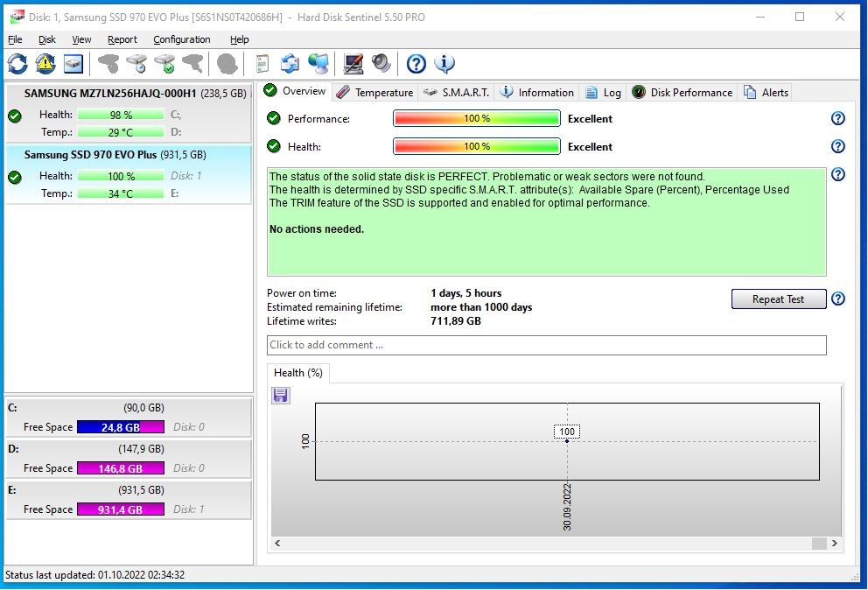The width and height of the screenshot is (868, 590).
Task: Click the 34 °C temperature bar
Action: 121,193
